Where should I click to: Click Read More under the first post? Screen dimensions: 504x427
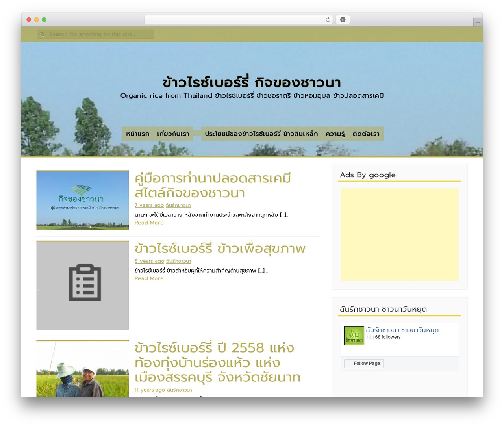149,223
